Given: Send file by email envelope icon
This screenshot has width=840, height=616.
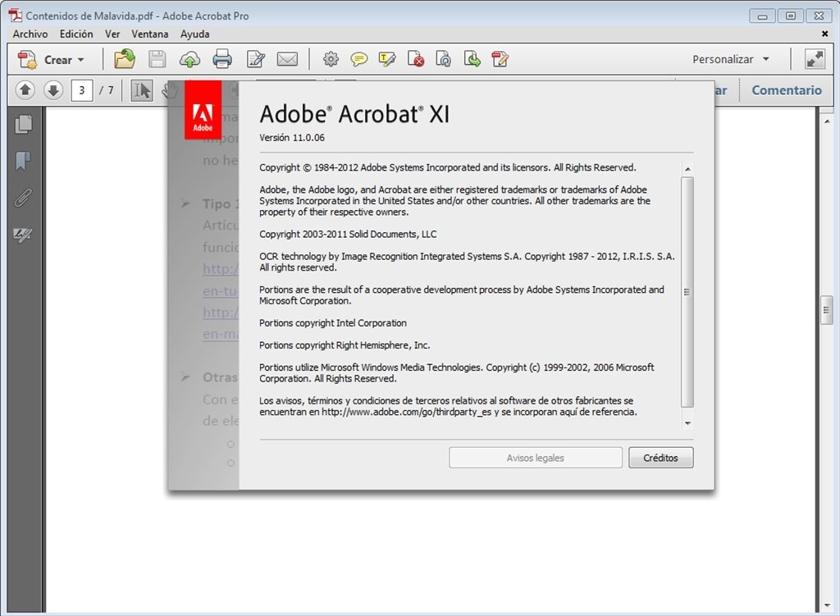Looking at the screenshot, I should click(x=287, y=59).
